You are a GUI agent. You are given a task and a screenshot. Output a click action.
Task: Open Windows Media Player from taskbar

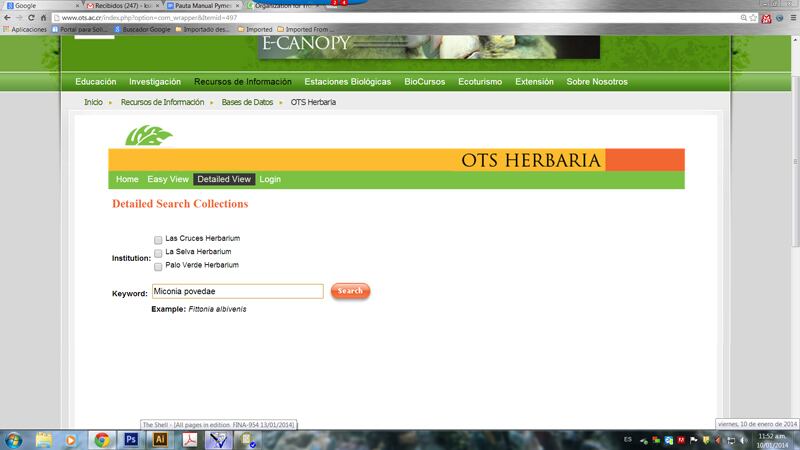click(x=72, y=439)
